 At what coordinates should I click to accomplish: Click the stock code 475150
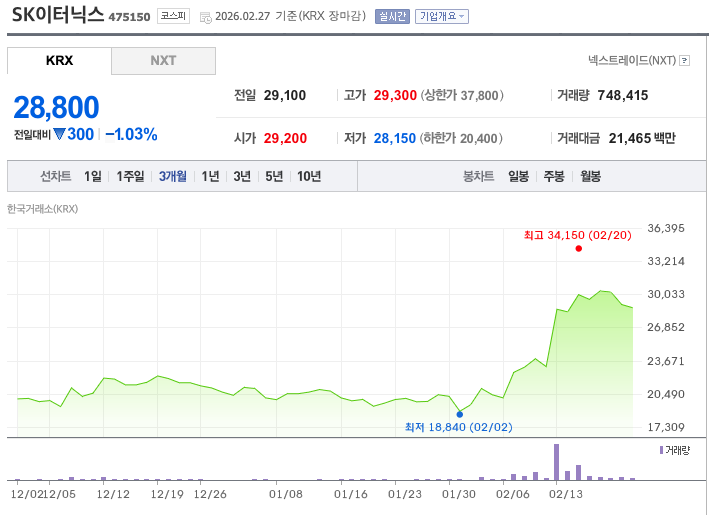129,17
